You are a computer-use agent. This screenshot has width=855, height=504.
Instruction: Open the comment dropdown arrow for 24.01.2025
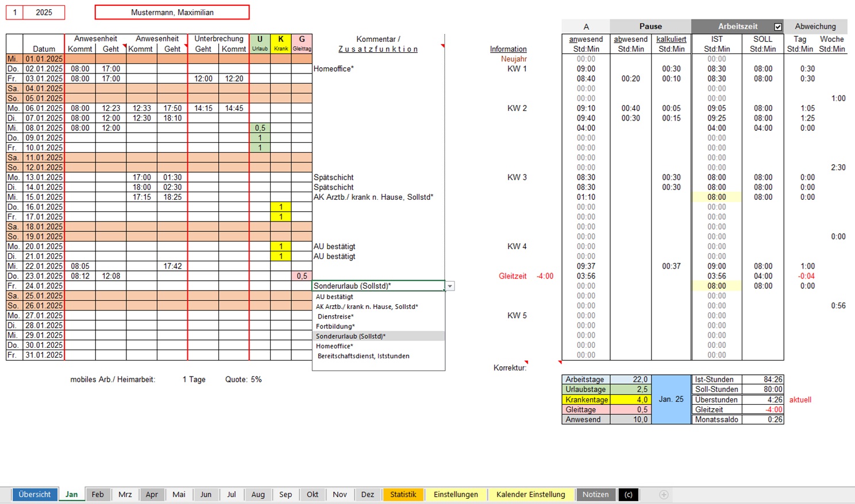pos(450,286)
